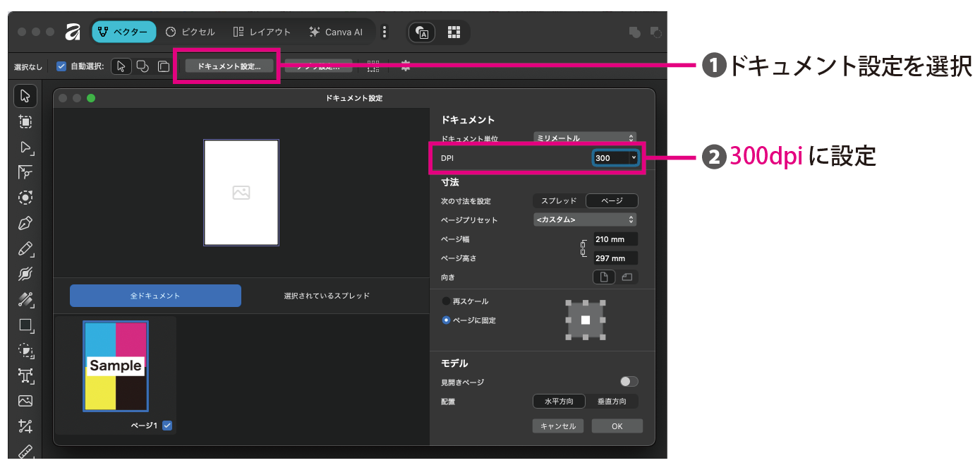Switch to the ピクセル studio tab
The height and width of the screenshot is (470, 980).
(190, 32)
